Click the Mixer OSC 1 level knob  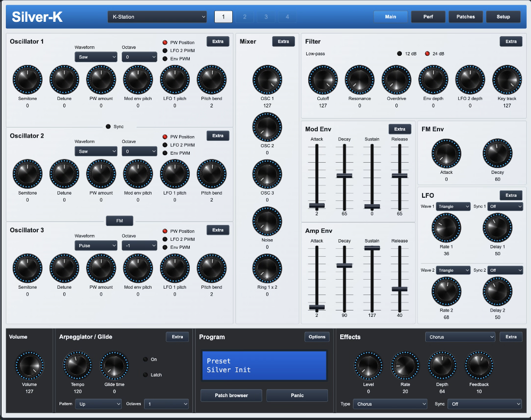click(x=267, y=80)
